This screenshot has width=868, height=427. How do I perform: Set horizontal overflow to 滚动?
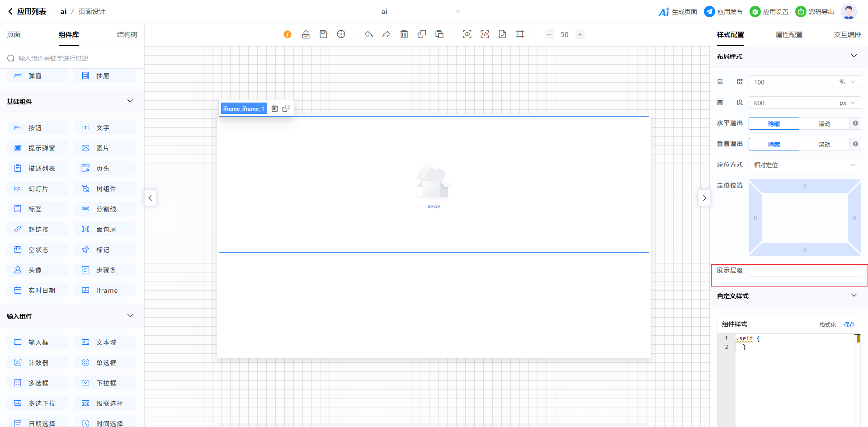click(x=824, y=124)
